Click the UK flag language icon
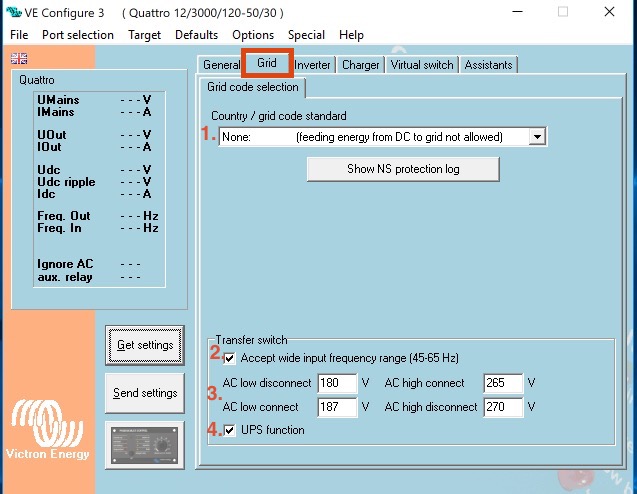 19,59
